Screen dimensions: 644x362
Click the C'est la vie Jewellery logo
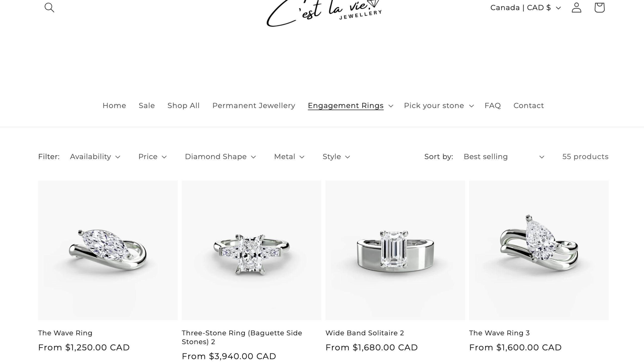pos(324,13)
